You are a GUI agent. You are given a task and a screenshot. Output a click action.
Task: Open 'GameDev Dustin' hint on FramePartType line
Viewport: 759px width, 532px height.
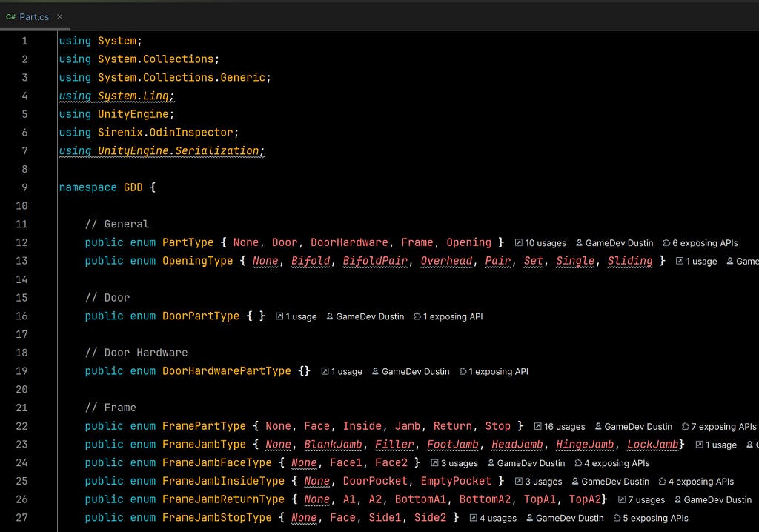tap(638, 427)
